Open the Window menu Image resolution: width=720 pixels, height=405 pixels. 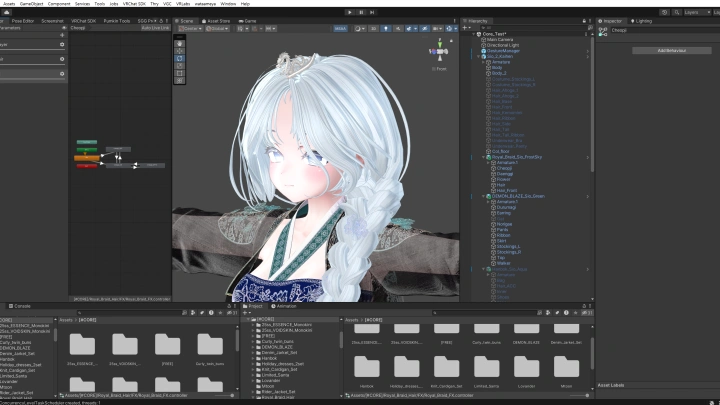coord(228,4)
